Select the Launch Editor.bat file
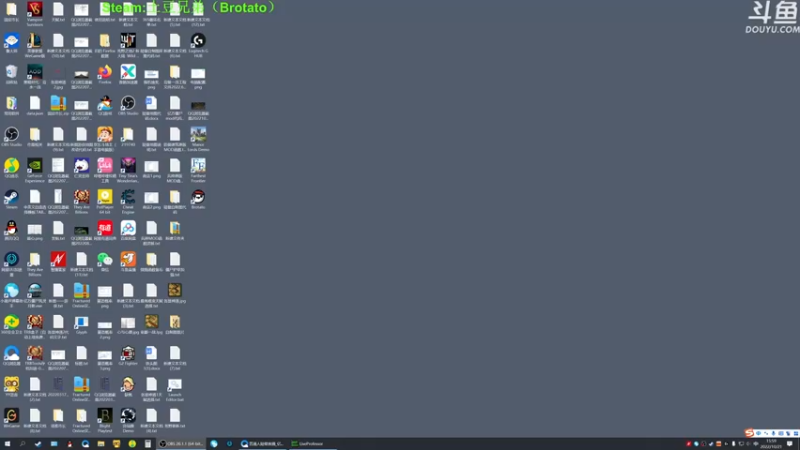The image size is (800, 450). [x=174, y=389]
